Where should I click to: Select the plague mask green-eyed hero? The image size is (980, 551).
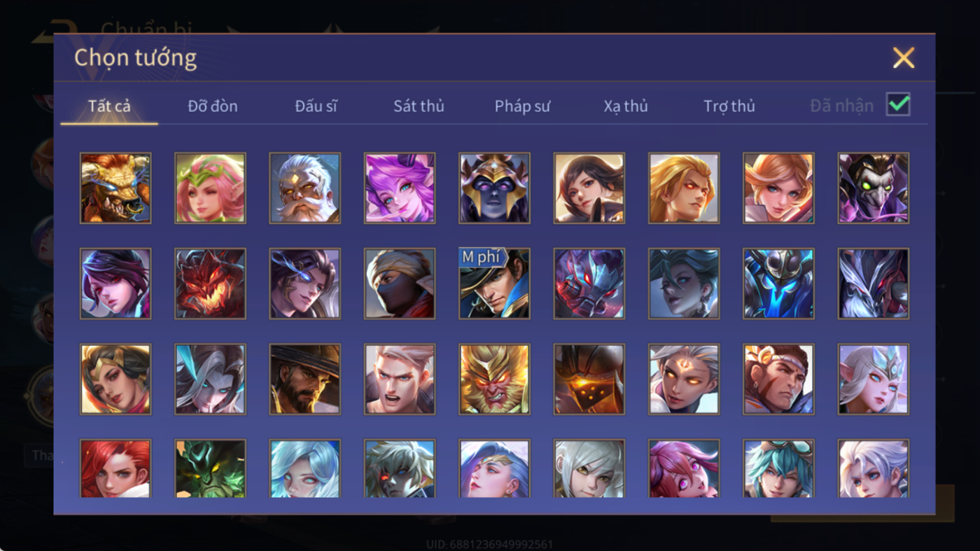874,188
